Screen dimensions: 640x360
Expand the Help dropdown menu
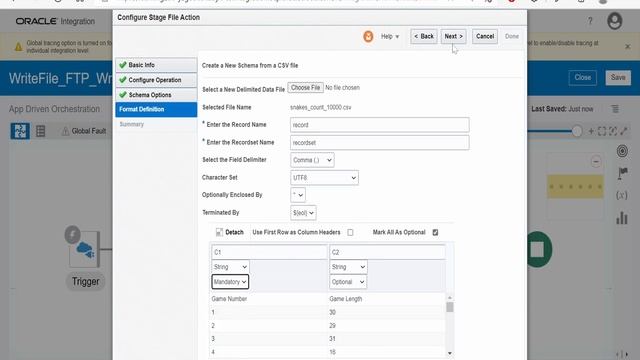(x=390, y=36)
